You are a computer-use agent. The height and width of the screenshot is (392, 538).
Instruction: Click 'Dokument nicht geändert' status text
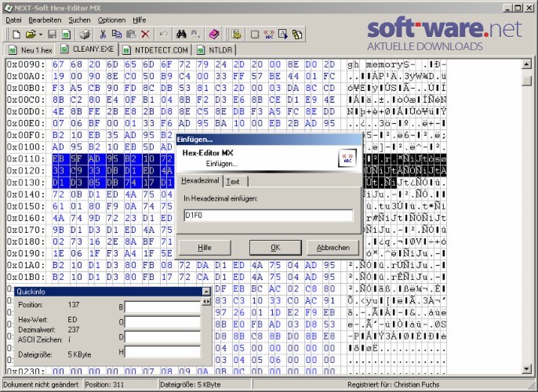click(x=41, y=384)
